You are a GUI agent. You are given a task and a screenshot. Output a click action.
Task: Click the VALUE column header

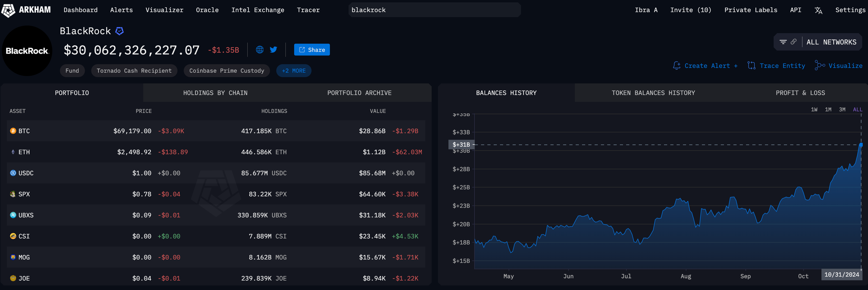pyautogui.click(x=378, y=111)
